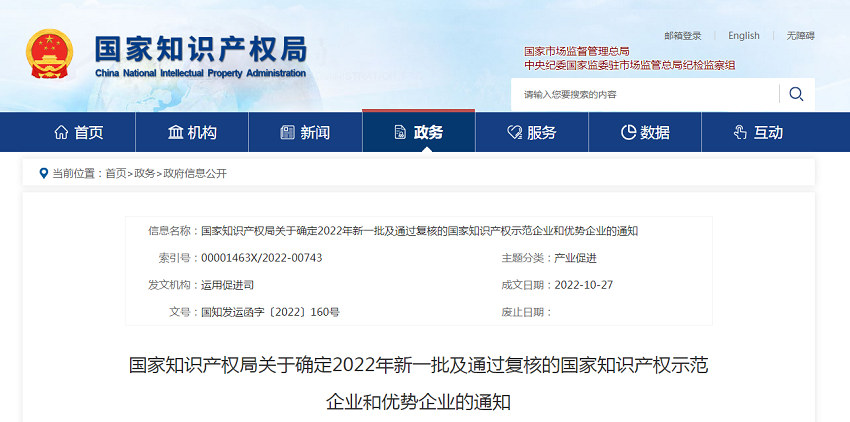Click the pie chart icon beside 数据
850x422 pixels.
pyautogui.click(x=628, y=132)
